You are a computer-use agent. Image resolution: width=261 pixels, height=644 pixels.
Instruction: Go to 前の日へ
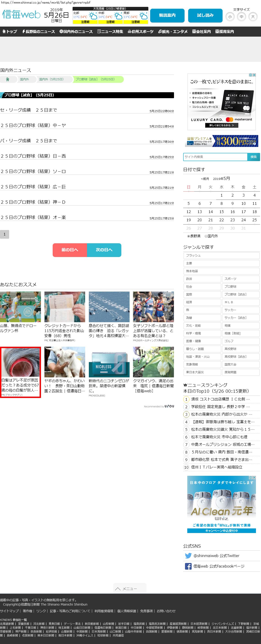pos(70,250)
